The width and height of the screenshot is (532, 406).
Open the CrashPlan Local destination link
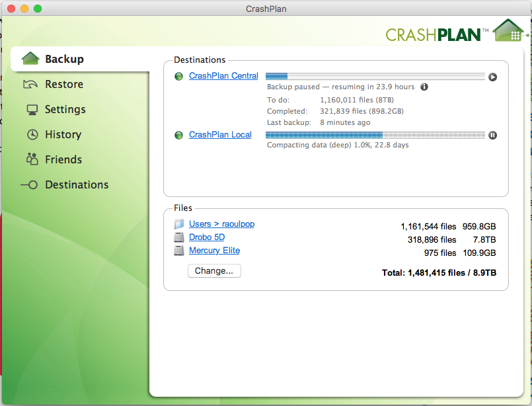tap(220, 135)
